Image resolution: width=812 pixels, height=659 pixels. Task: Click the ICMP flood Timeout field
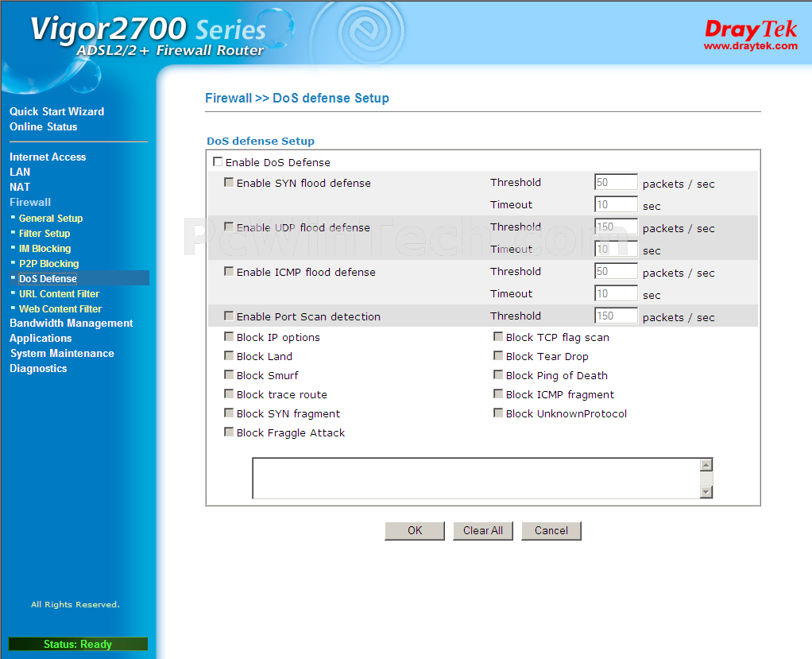(x=616, y=294)
